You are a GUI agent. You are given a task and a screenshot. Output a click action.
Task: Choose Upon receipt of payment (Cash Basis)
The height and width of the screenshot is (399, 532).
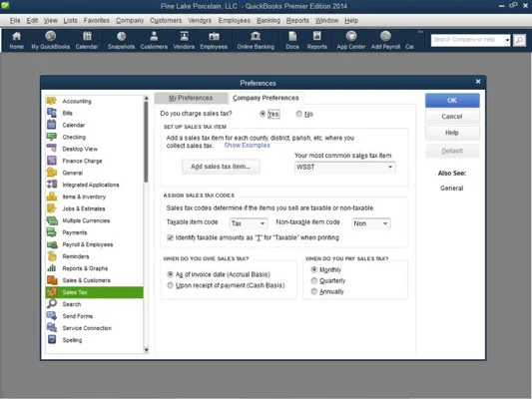pyautogui.click(x=170, y=285)
